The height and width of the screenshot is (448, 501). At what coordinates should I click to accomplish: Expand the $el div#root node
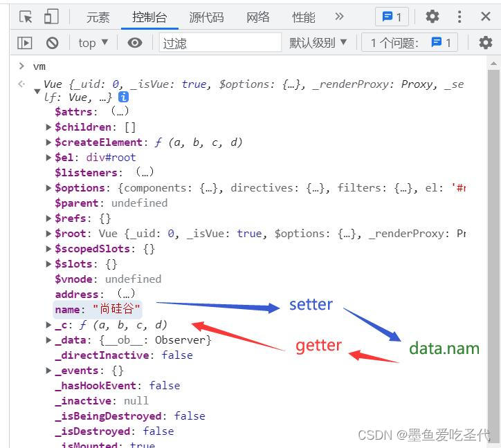coord(48,158)
